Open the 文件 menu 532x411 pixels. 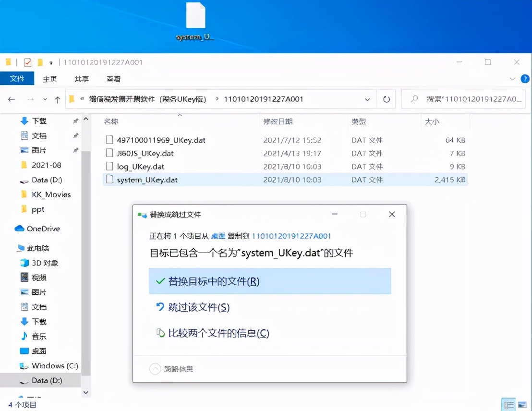17,79
